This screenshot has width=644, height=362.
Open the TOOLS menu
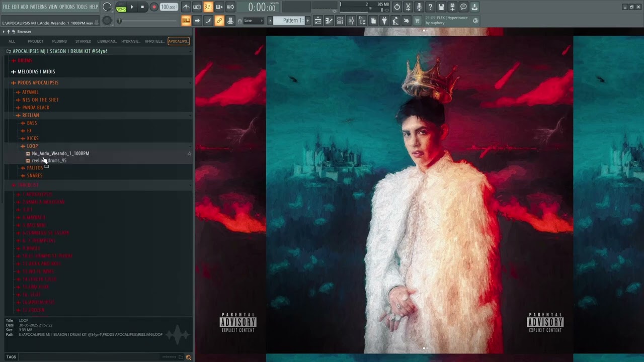[82, 7]
